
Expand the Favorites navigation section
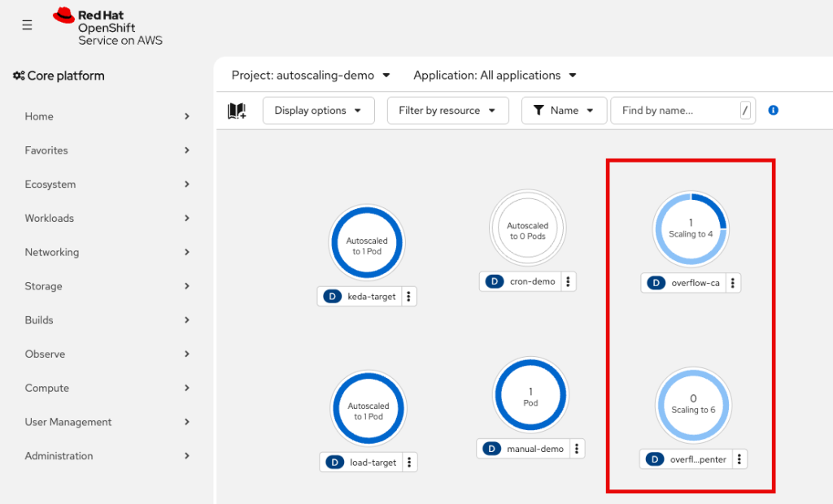107,150
